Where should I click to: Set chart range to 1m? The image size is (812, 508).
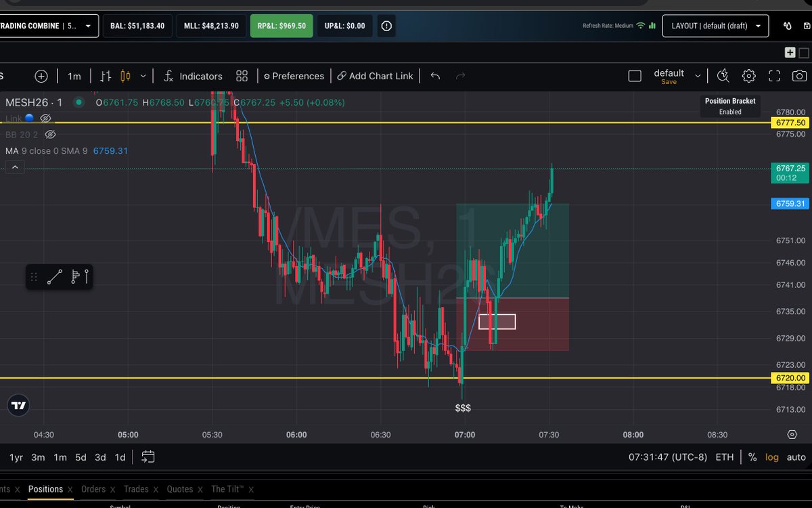60,457
